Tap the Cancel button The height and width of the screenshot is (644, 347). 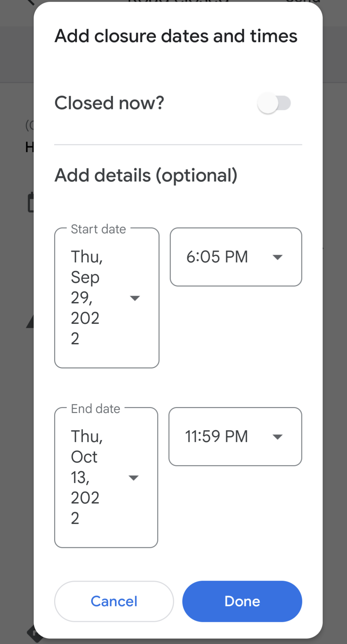pyautogui.click(x=114, y=601)
